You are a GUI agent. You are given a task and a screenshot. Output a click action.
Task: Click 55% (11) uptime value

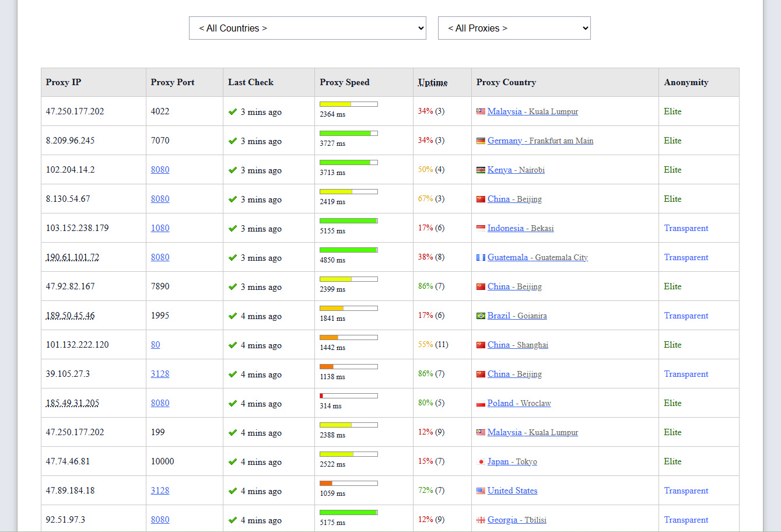pyautogui.click(x=433, y=345)
